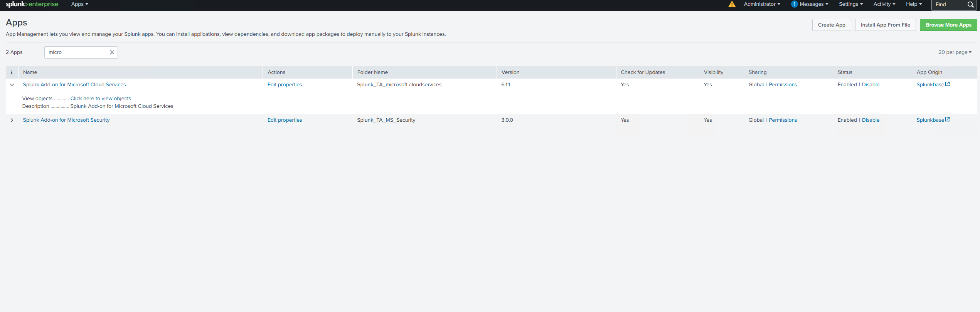Expand the Microsoft Security row details
This screenshot has height=312, width=980.
point(12,120)
